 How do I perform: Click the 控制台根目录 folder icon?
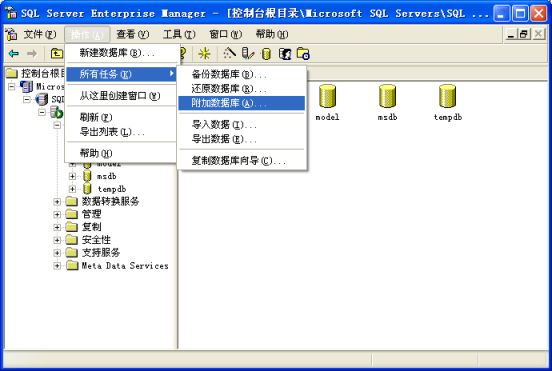click(x=12, y=73)
